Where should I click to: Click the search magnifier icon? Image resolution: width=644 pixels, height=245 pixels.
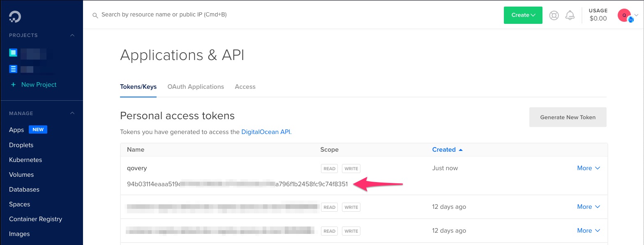coord(95,15)
